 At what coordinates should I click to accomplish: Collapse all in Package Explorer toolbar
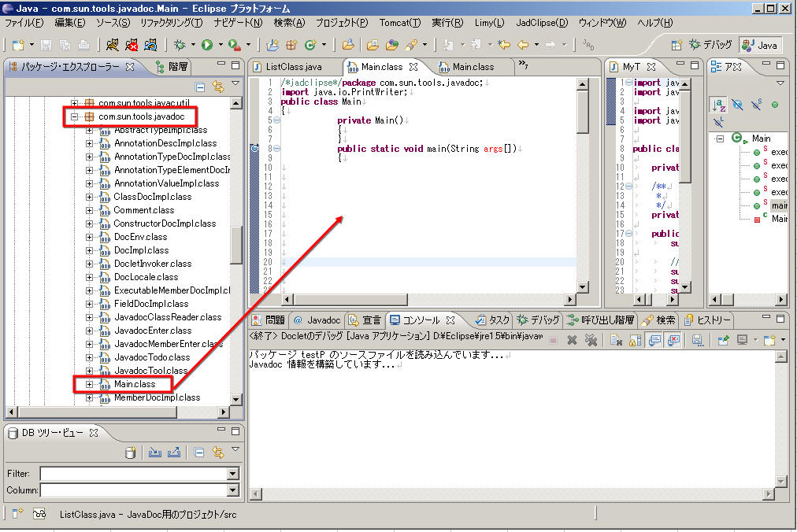coord(200,87)
